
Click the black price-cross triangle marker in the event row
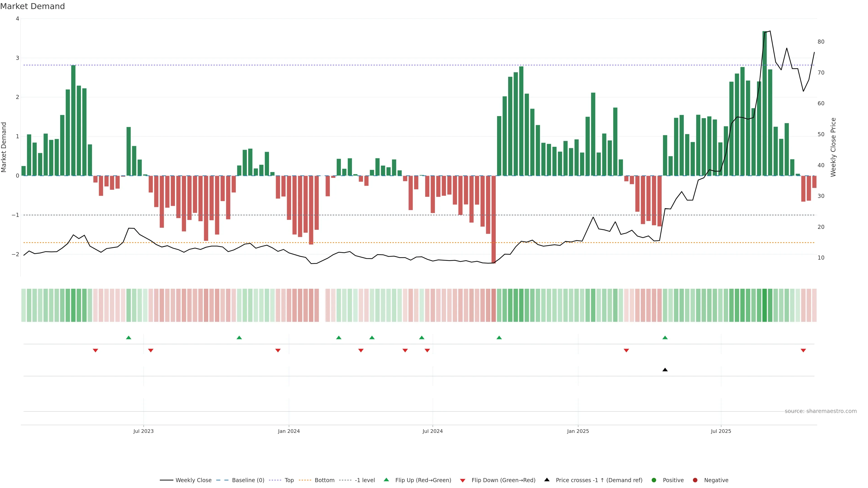pyautogui.click(x=665, y=370)
